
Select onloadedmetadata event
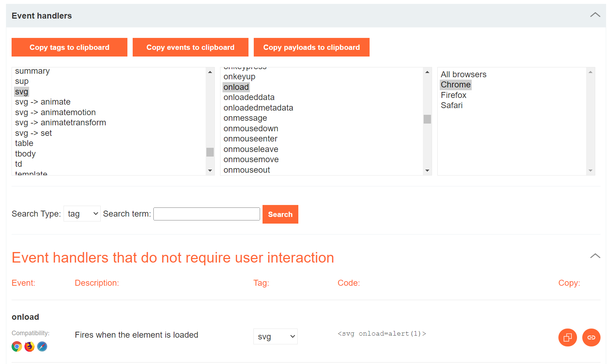[258, 108]
